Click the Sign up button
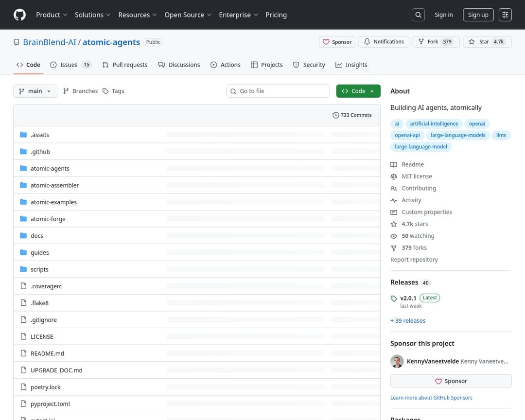Screen dimensions: 525x420 (x=478, y=15)
